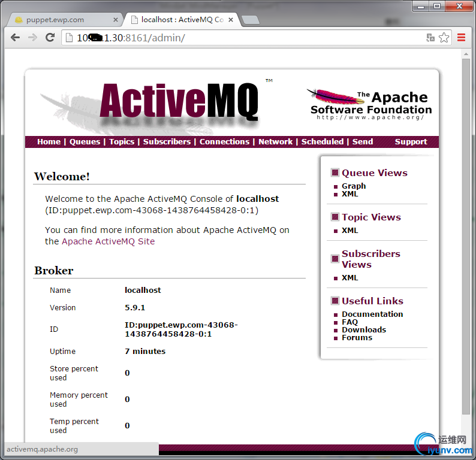This screenshot has width=476, height=460.
Task: Open XML under Queue Views
Action: (x=350, y=194)
